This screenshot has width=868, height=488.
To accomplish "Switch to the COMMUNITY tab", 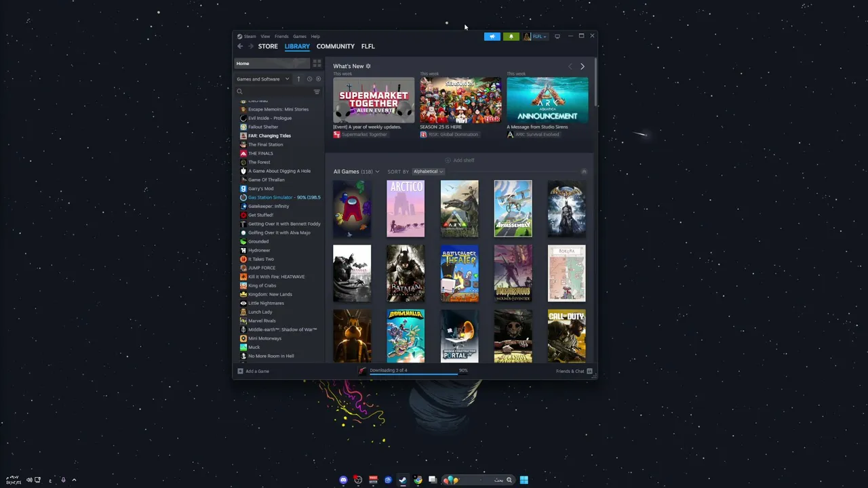I will pyautogui.click(x=336, y=46).
